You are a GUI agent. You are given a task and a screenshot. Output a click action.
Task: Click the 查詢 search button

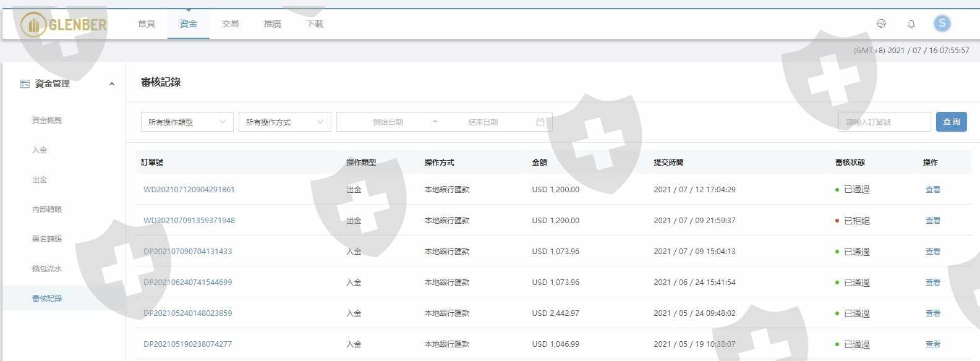(951, 122)
